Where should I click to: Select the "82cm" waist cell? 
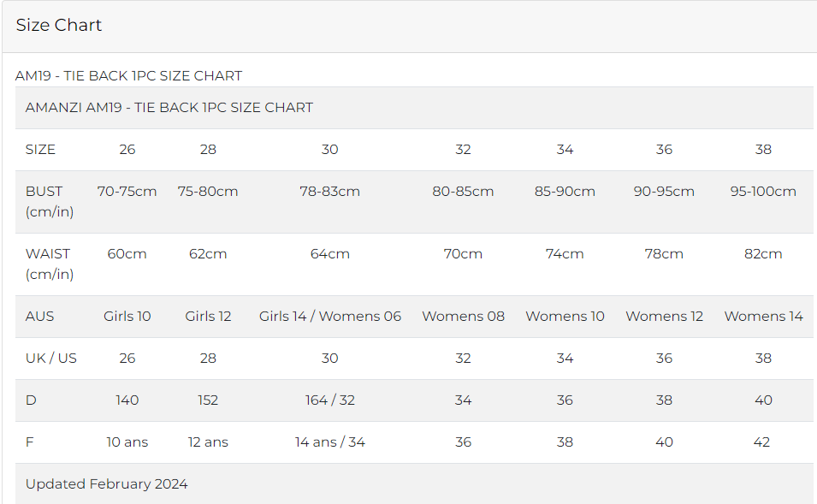763,254
